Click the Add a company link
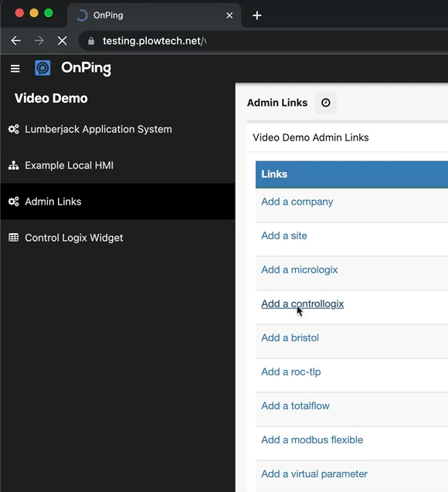The height and width of the screenshot is (492, 448). [x=297, y=202]
